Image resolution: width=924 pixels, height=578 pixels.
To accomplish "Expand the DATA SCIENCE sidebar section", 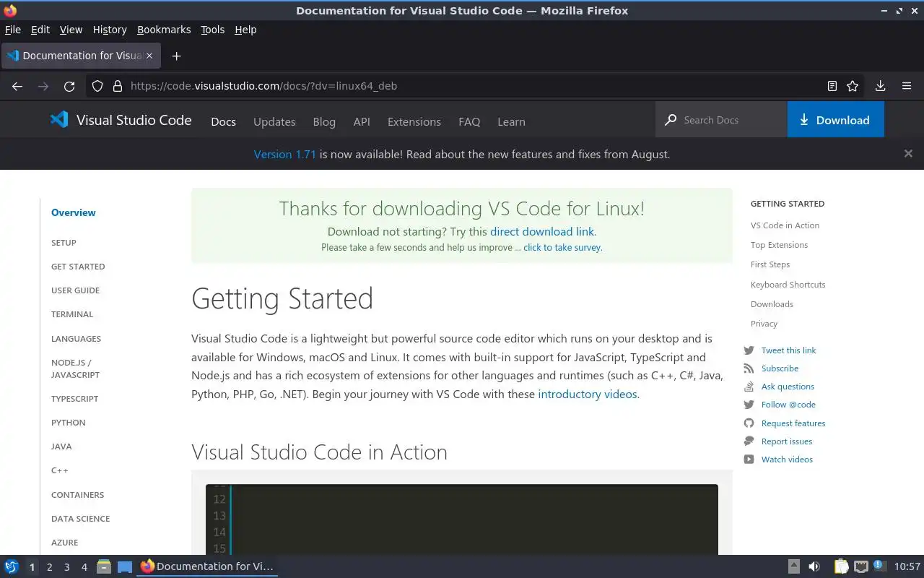I will point(80,519).
